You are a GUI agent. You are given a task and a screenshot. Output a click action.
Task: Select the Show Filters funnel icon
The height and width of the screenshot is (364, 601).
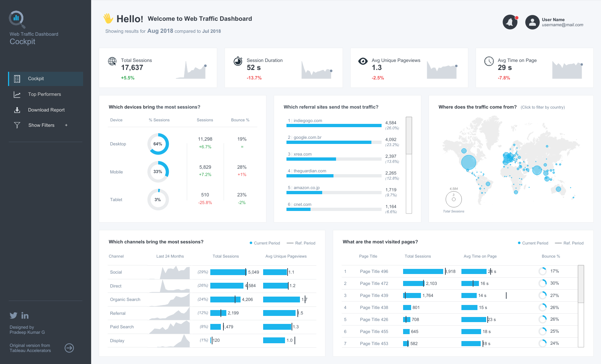(x=17, y=125)
